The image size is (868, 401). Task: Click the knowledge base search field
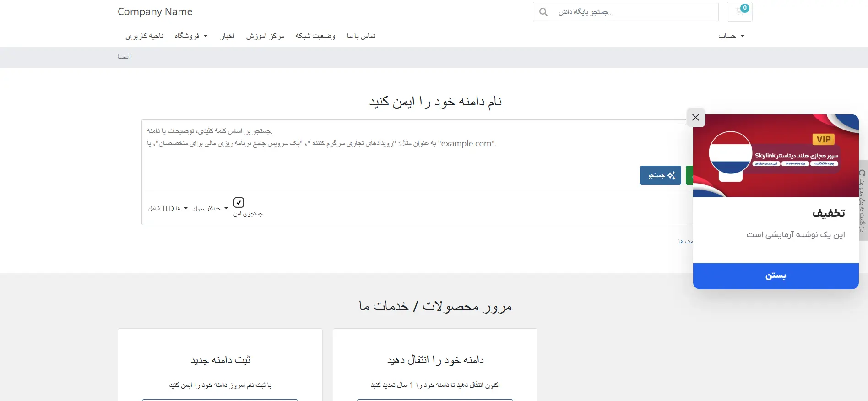point(634,12)
